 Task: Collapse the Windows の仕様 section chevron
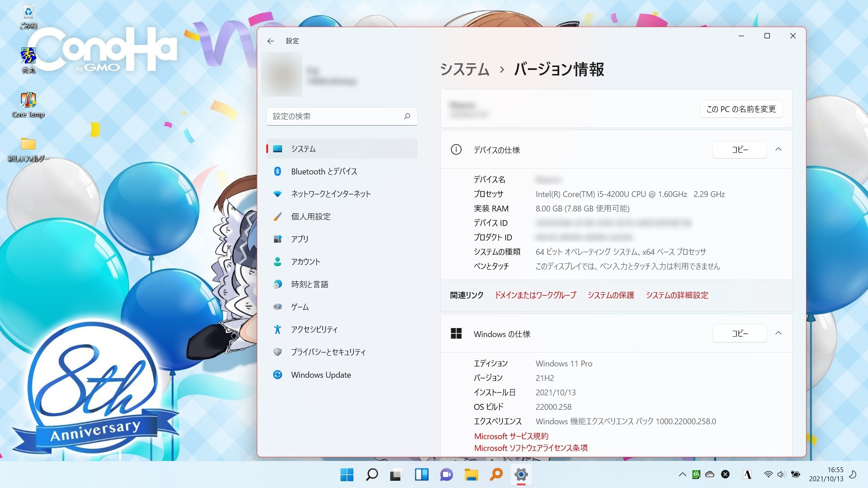[x=778, y=333]
